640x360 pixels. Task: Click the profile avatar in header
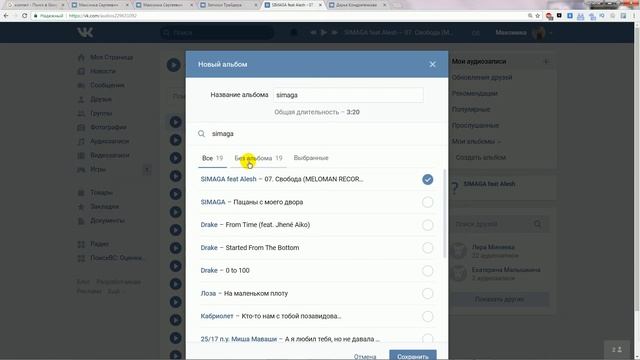pyautogui.click(x=539, y=33)
